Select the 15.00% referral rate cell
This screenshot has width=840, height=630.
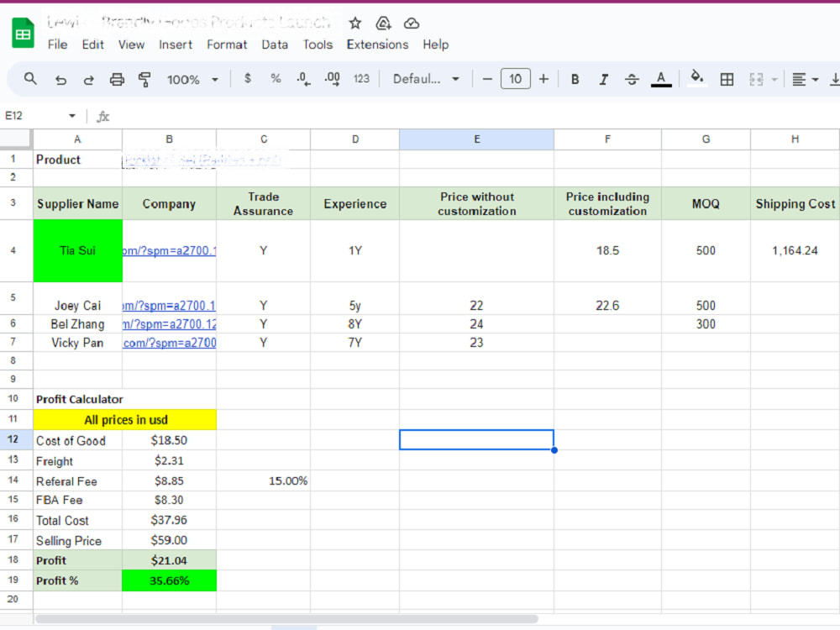[264, 480]
